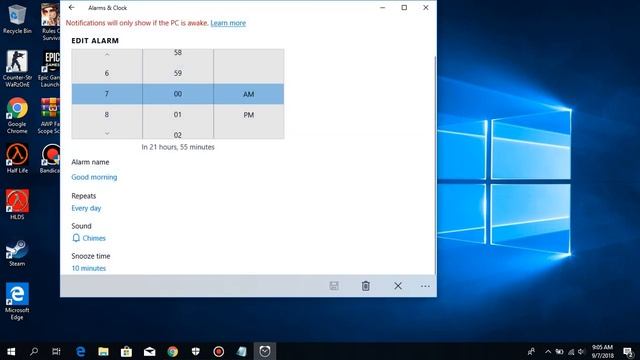
Task: Open the Learn more link
Action: click(x=228, y=23)
